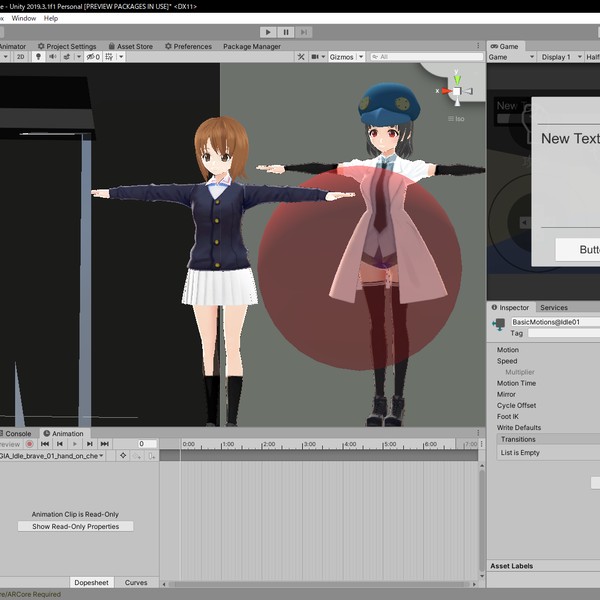The height and width of the screenshot is (600, 600).
Task: Toggle scene grid visibility icon
Action: pyautogui.click(x=109, y=57)
